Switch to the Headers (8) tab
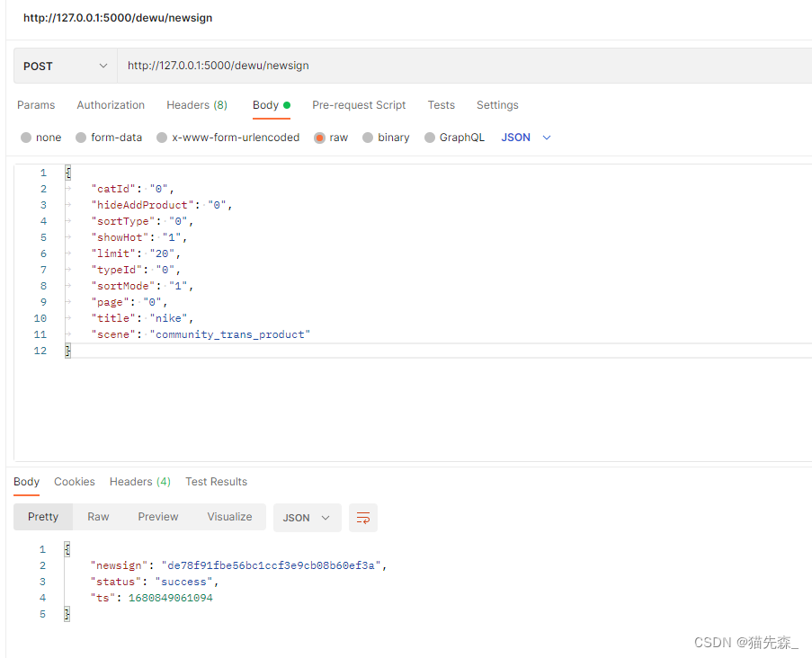The image size is (812, 658). [196, 105]
